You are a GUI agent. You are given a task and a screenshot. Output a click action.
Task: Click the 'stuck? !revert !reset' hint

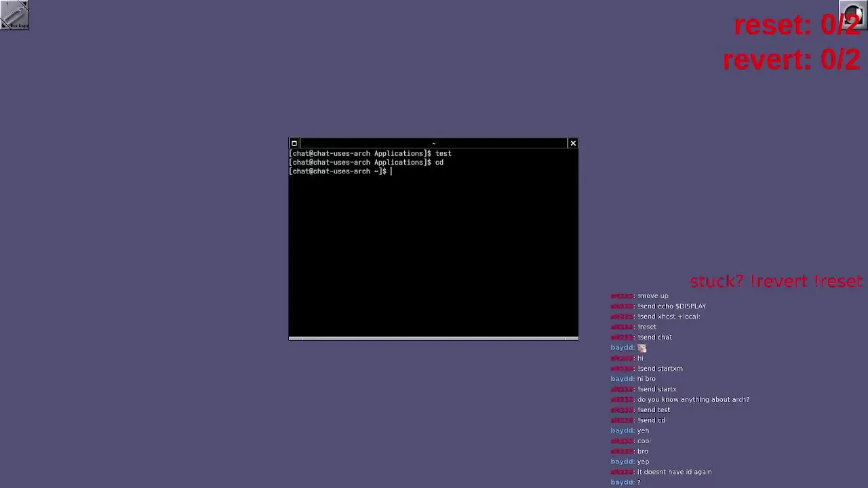tap(776, 281)
